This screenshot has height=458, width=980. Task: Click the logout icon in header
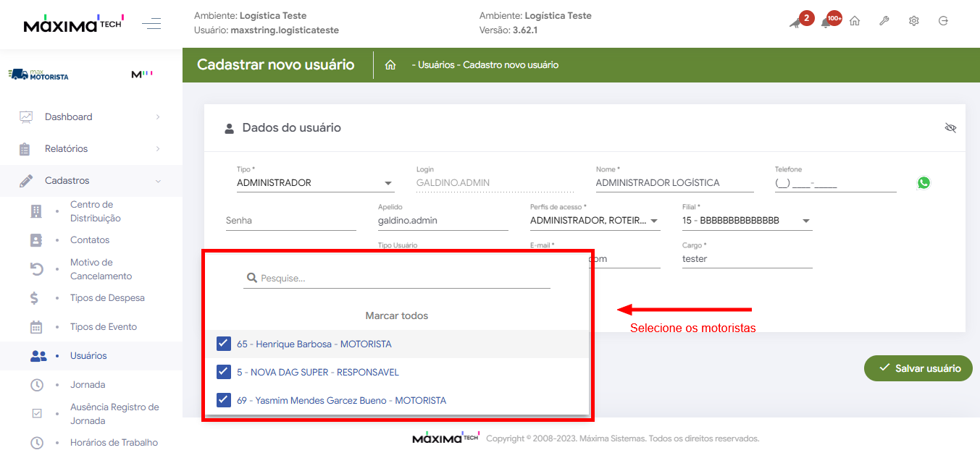943,22
